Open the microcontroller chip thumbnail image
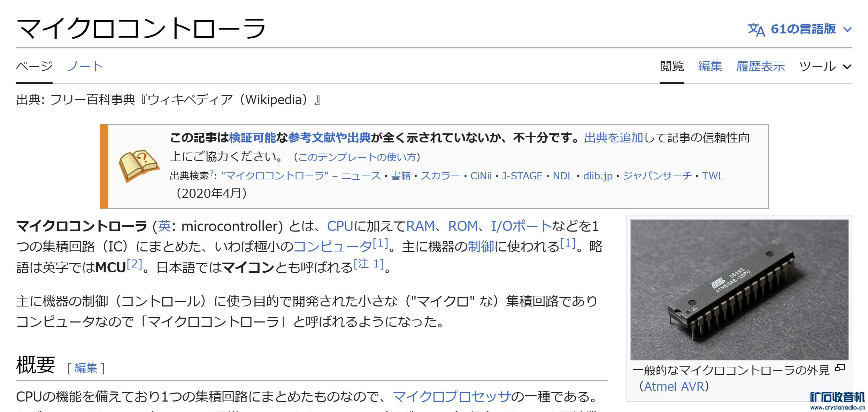This screenshot has height=412, width=868. [739, 289]
